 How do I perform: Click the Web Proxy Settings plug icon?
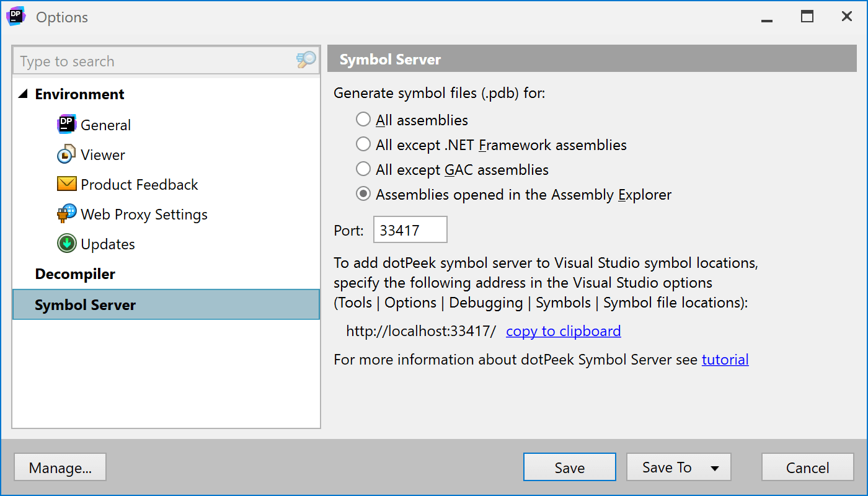(67, 214)
